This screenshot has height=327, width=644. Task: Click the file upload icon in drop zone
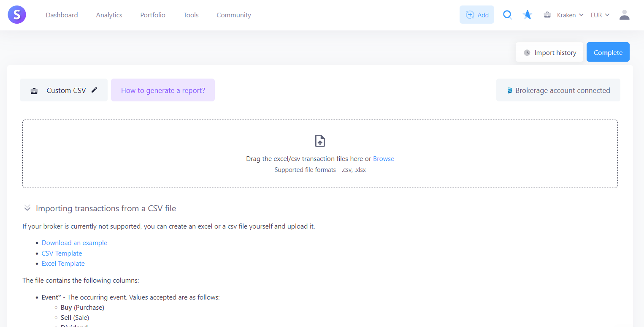[x=320, y=141]
